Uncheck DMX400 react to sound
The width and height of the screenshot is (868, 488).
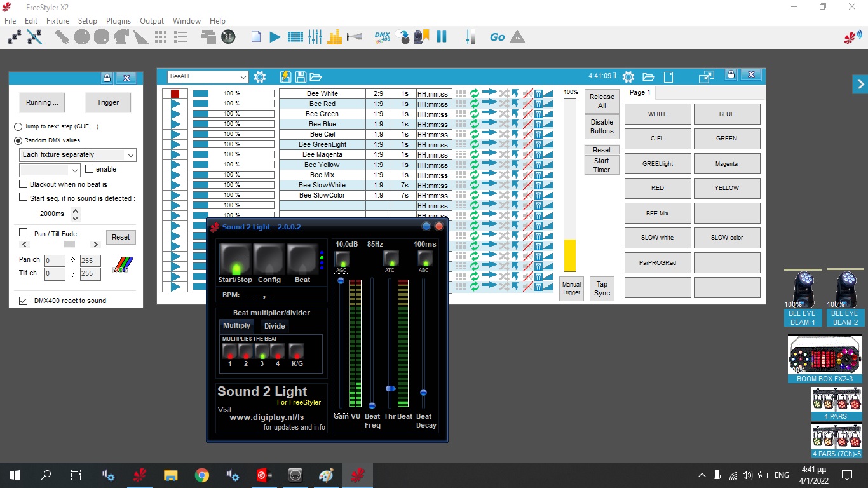[24, 301]
